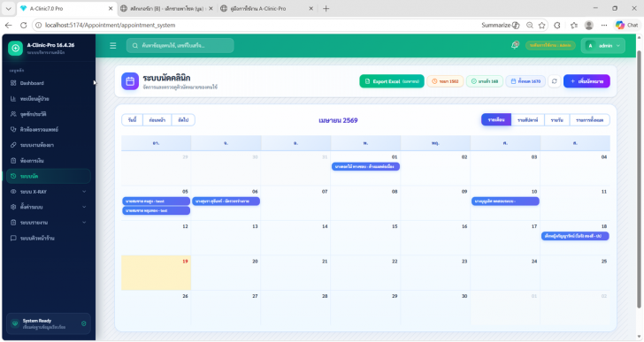Expand the ตั้งค่าระบบ settings submenu chevron
The width and height of the screenshot is (644, 342).
pos(84,207)
